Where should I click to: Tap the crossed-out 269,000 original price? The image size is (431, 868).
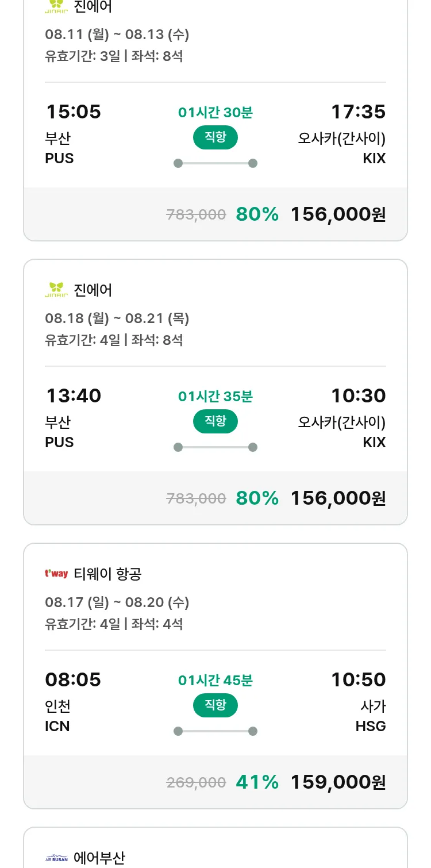(196, 783)
